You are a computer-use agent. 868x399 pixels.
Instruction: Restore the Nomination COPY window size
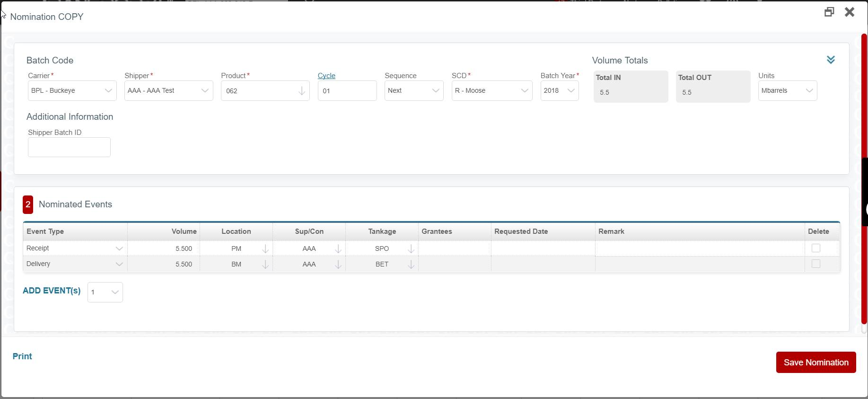tap(829, 12)
